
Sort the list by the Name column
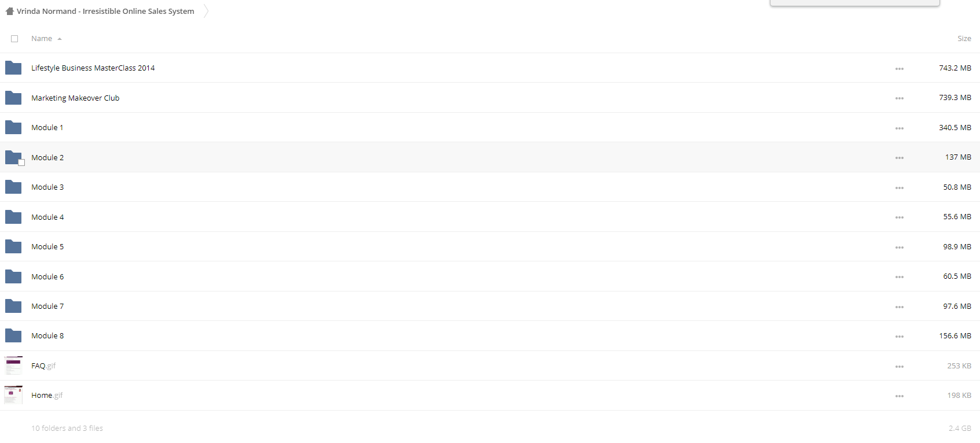[x=42, y=39]
